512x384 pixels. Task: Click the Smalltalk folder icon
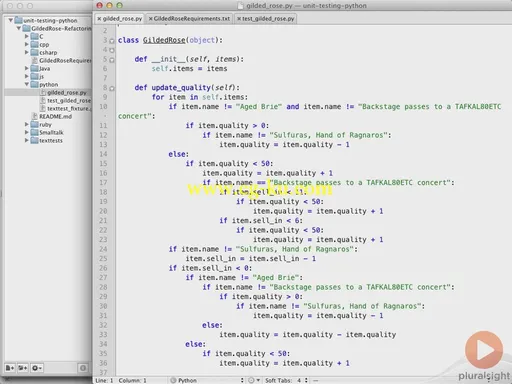coord(34,132)
